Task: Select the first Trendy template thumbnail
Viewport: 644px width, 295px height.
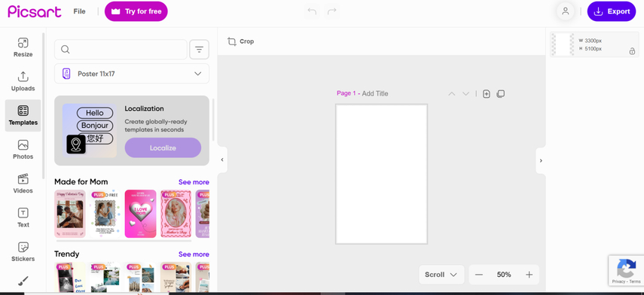Action: pos(70,278)
